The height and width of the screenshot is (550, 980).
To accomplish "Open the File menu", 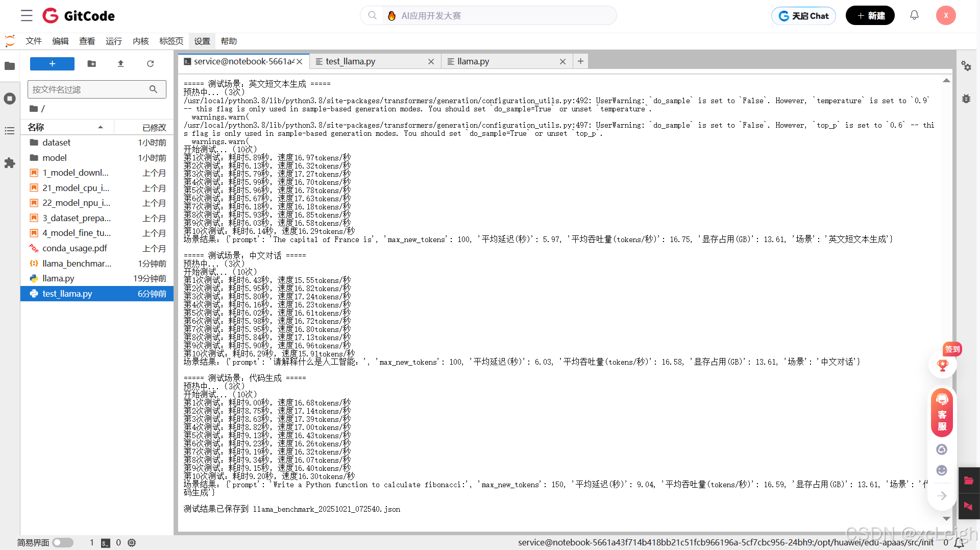I will tap(34, 41).
